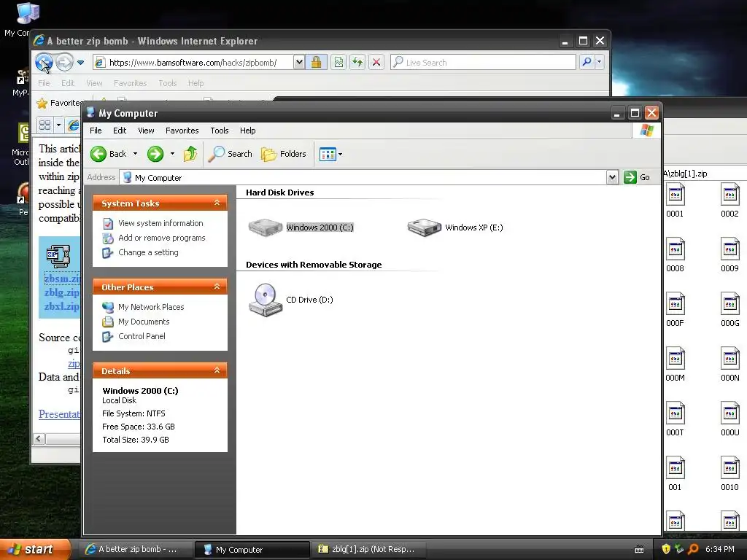This screenshot has width=747, height=560.
Task: Click the security shield tray icon
Action: 666,549
